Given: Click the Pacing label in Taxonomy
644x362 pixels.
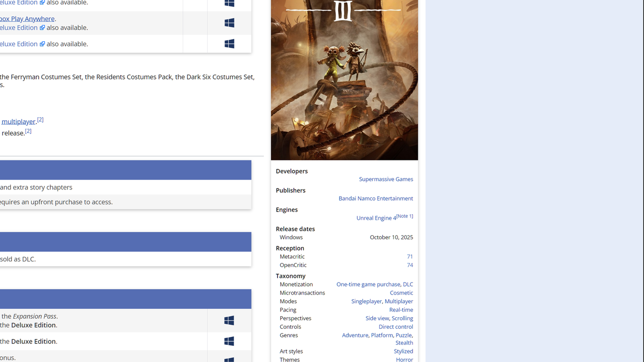Looking at the screenshot, I should (x=288, y=310).
